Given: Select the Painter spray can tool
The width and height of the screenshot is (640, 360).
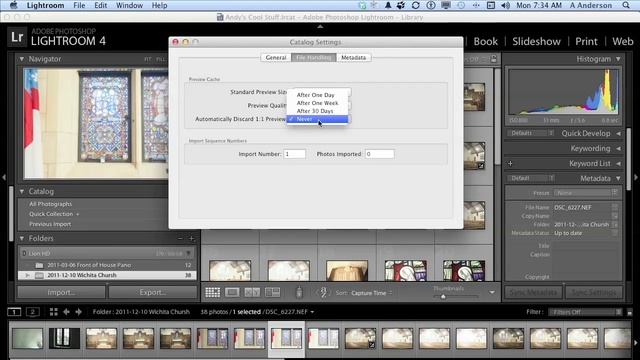Looking at the screenshot, I should [x=299, y=292].
